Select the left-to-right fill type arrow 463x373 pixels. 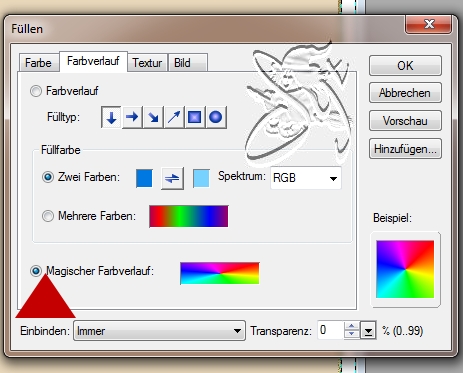point(132,117)
